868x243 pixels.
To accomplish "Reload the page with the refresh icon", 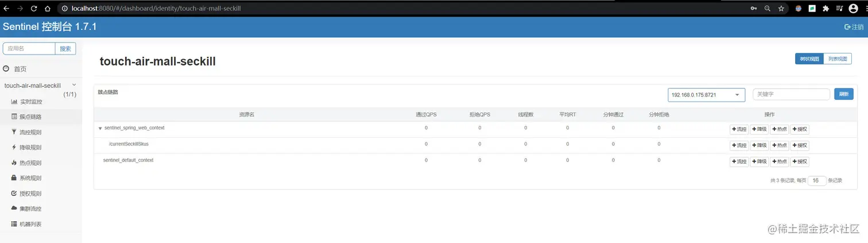I will point(34,9).
